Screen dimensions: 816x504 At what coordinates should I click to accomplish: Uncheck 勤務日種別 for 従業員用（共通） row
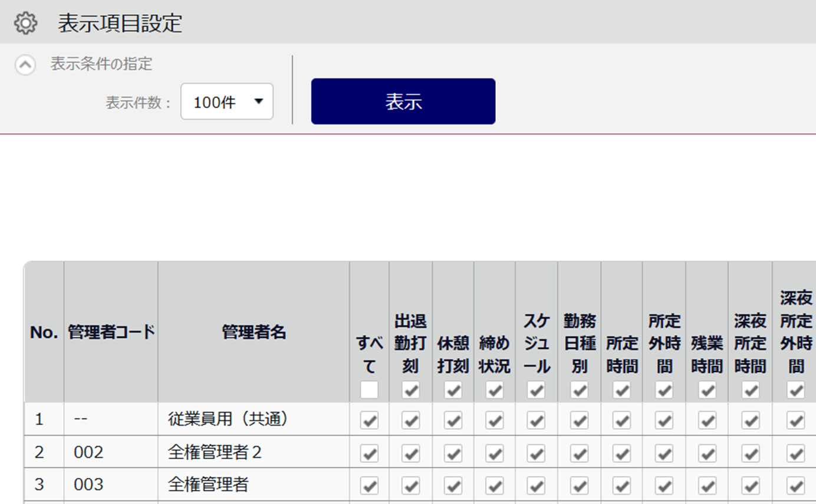coord(579,420)
